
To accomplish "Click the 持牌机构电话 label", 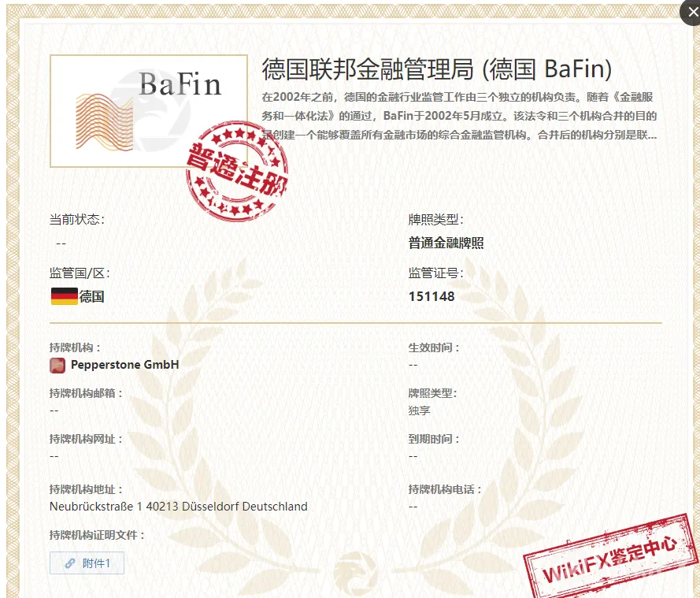I will click(445, 489).
